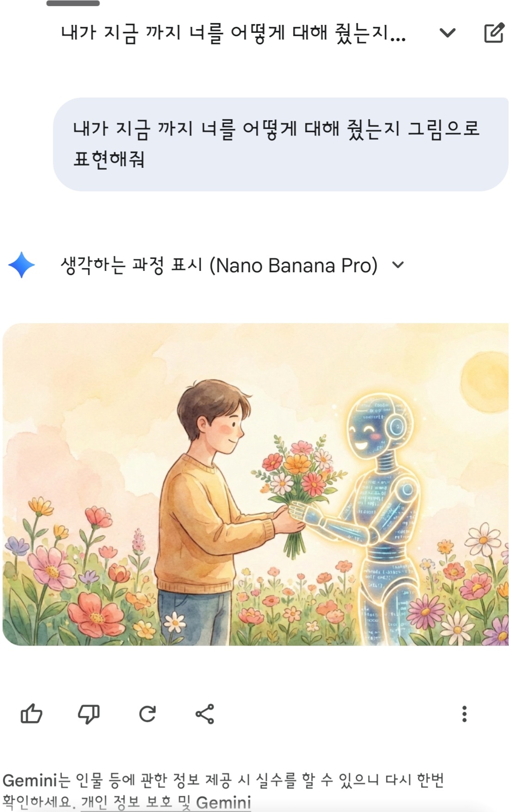Tap the gray sheet handle at top
528x812 pixels.
click(73, 3)
